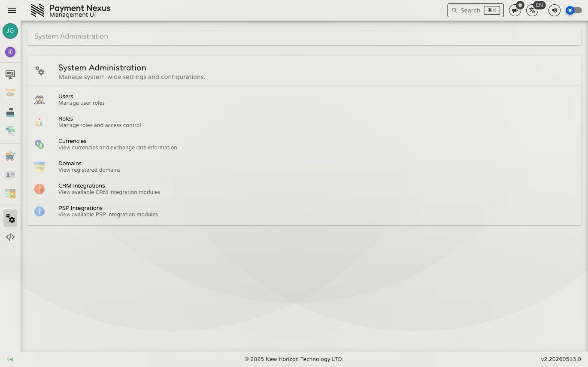Open announcements via the megaphone icon
588x367 pixels.
pos(515,10)
